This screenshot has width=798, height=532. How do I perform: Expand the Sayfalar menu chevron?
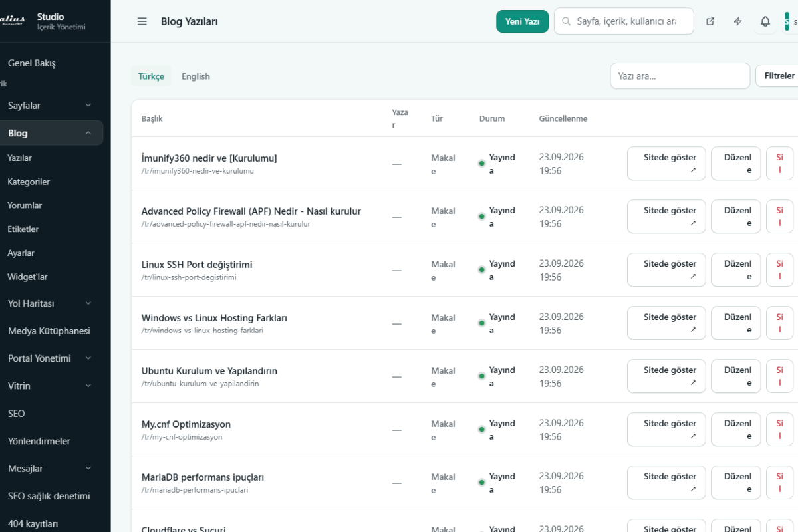click(88, 105)
